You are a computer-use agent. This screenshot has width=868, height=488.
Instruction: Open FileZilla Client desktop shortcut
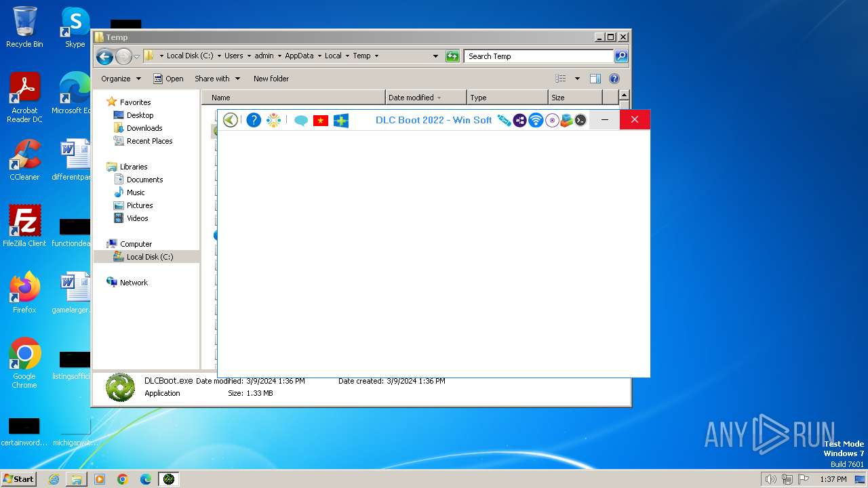click(24, 226)
